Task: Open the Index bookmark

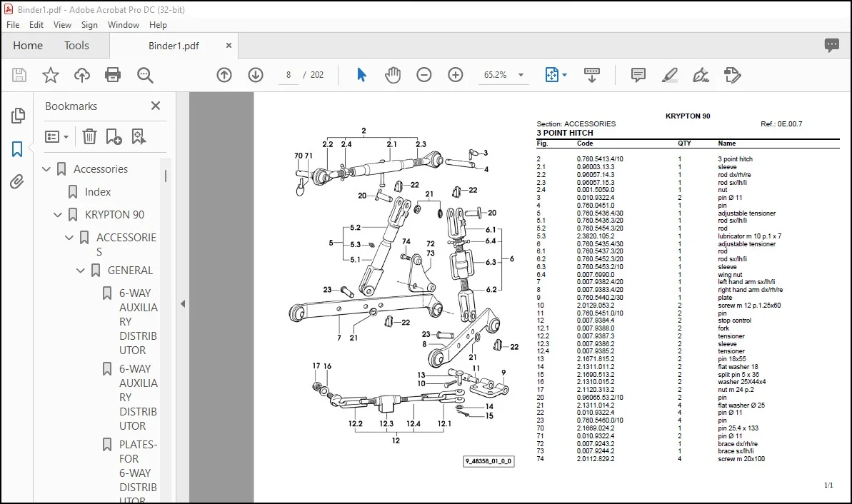Action: click(x=98, y=192)
